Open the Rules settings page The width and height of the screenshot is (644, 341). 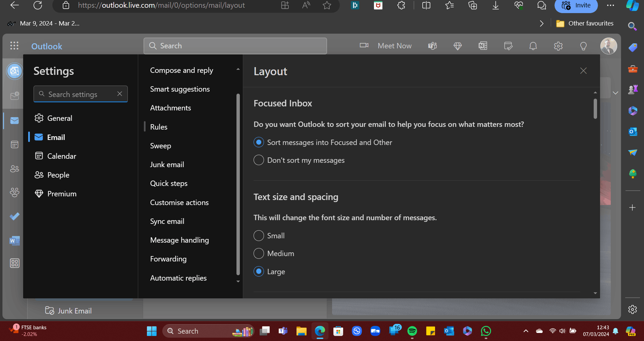(158, 127)
